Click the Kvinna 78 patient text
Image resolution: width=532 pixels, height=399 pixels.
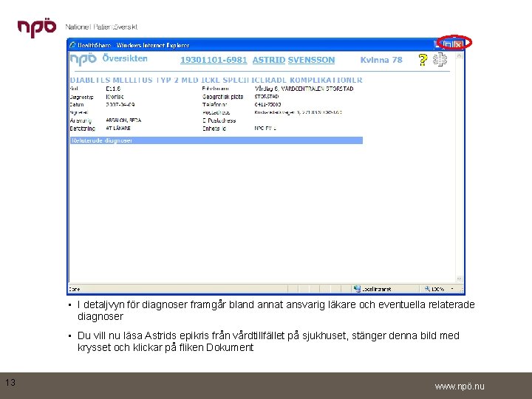click(381, 60)
